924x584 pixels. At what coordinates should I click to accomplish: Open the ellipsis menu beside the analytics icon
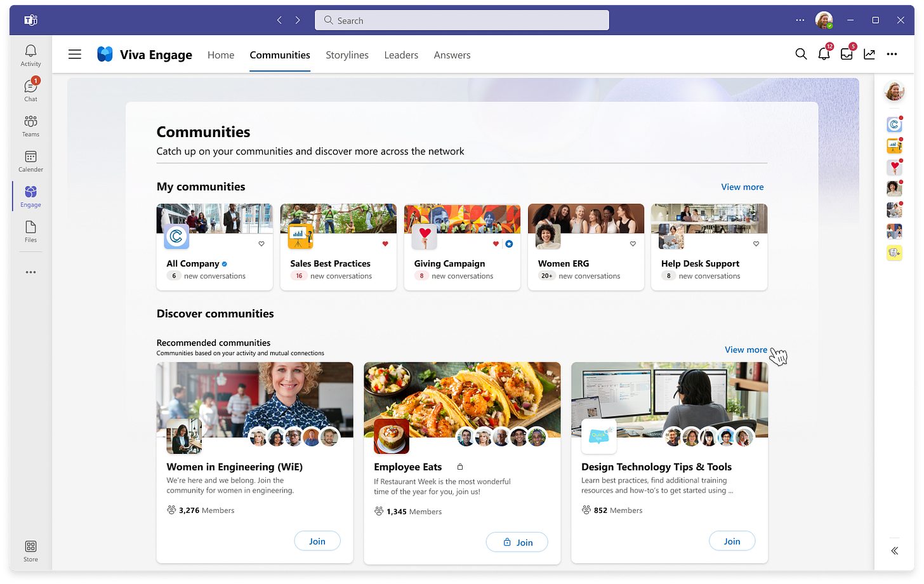892,55
